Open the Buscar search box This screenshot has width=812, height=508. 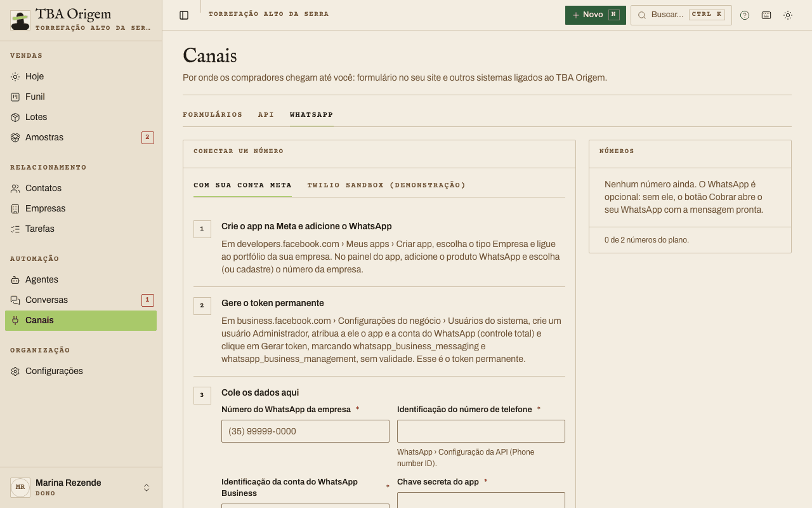pos(681,15)
